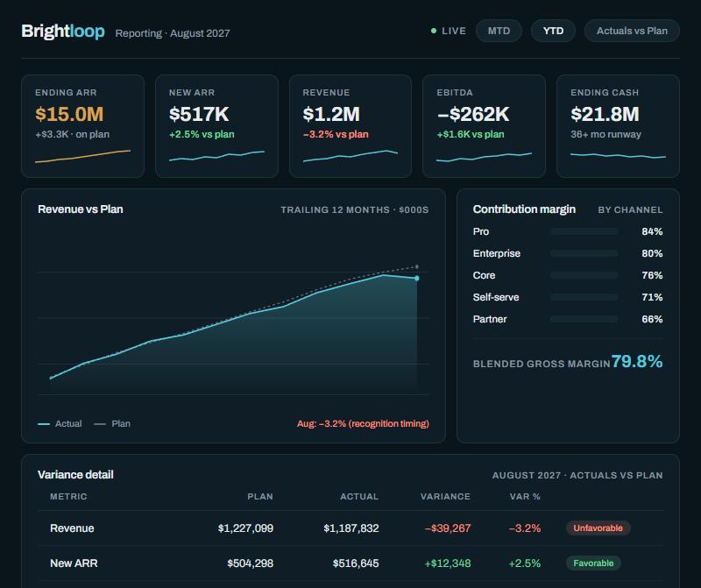Toggle the Actual legend entry
Viewport: 701px width, 588px height.
[x=60, y=423]
